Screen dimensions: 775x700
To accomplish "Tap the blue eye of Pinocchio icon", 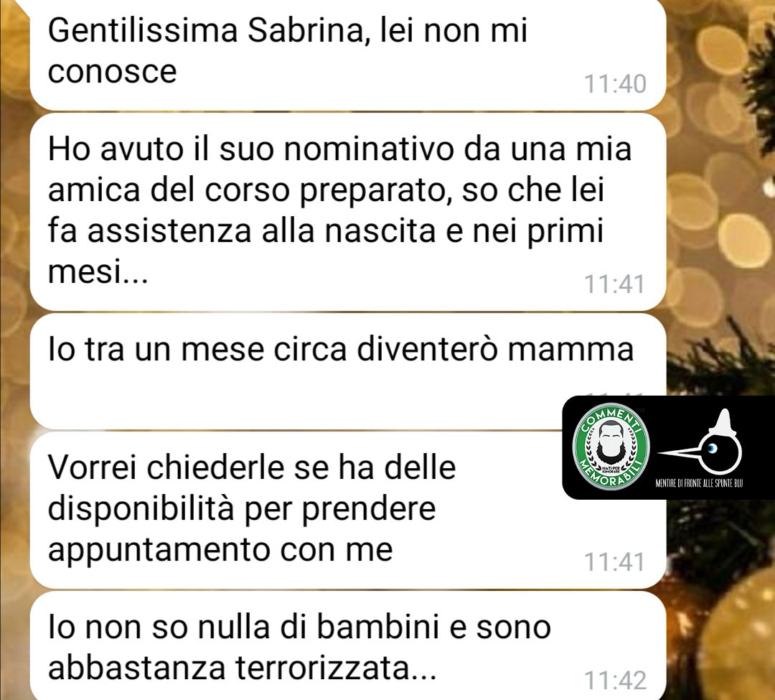I will [712, 448].
